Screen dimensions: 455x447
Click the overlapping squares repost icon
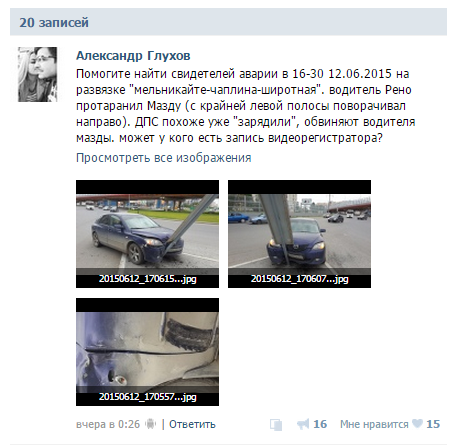(x=276, y=425)
